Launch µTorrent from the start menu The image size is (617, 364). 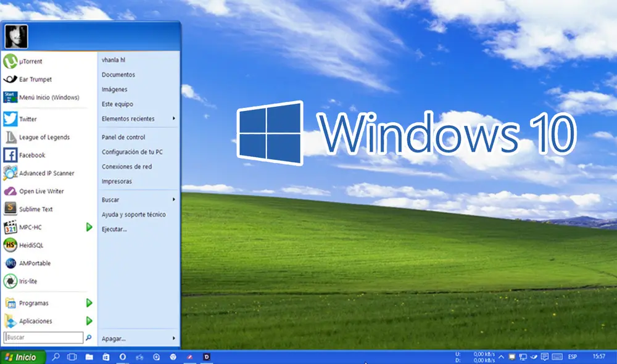[x=28, y=61]
